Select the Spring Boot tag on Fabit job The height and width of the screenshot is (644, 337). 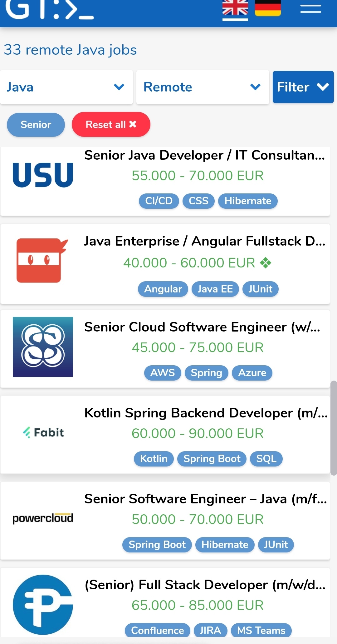coord(212,459)
